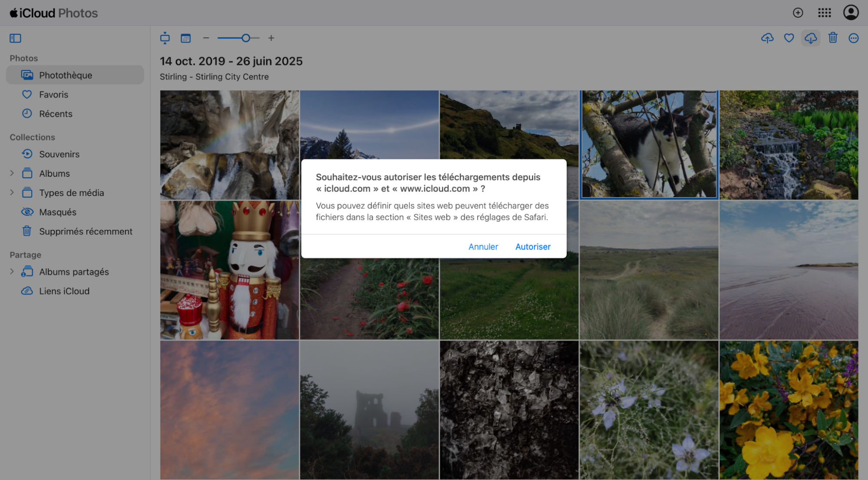Expand Types de média in sidebar
This screenshot has height=480, width=868.
(x=11, y=192)
